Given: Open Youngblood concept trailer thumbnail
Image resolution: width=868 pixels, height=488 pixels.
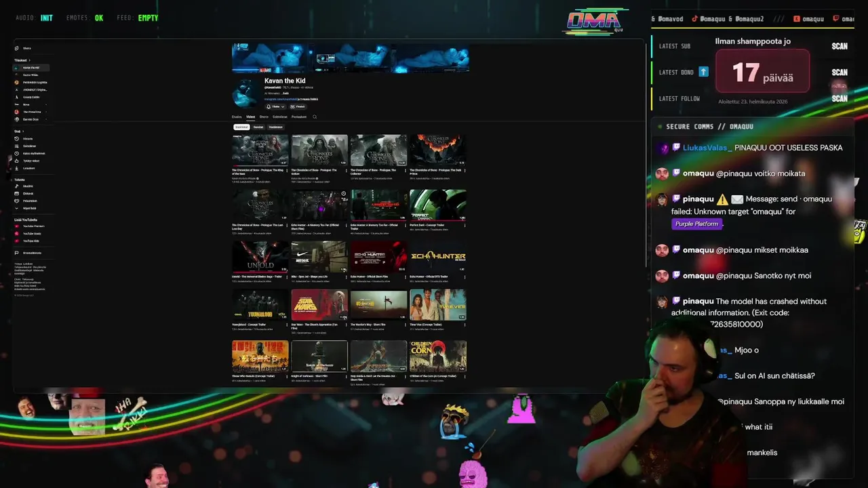Looking at the screenshot, I should [260, 304].
